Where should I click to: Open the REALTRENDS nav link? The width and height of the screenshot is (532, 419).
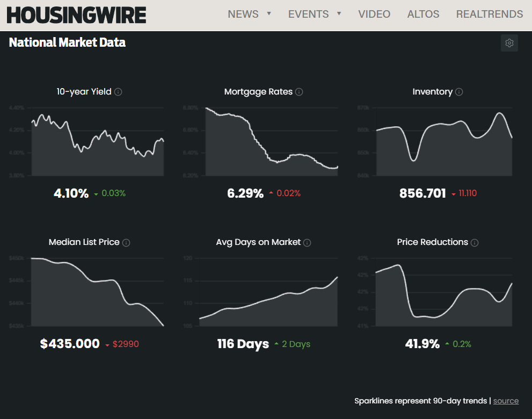click(x=489, y=14)
